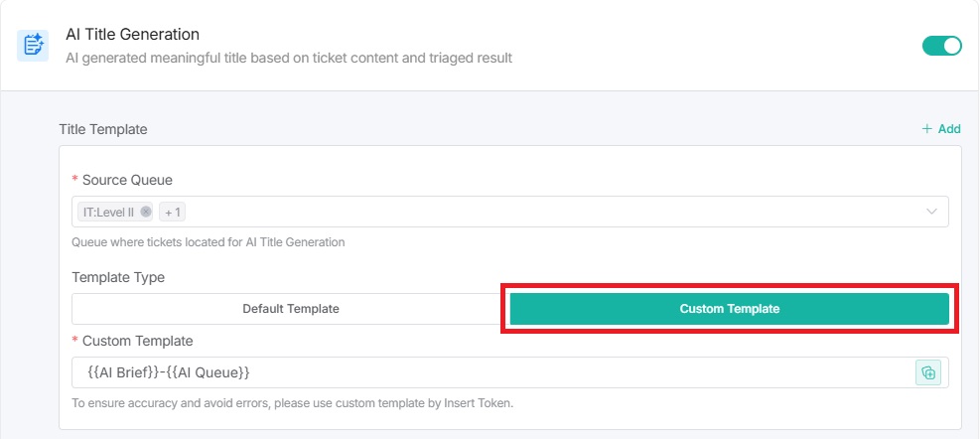Click the Template Type label

[x=118, y=277]
